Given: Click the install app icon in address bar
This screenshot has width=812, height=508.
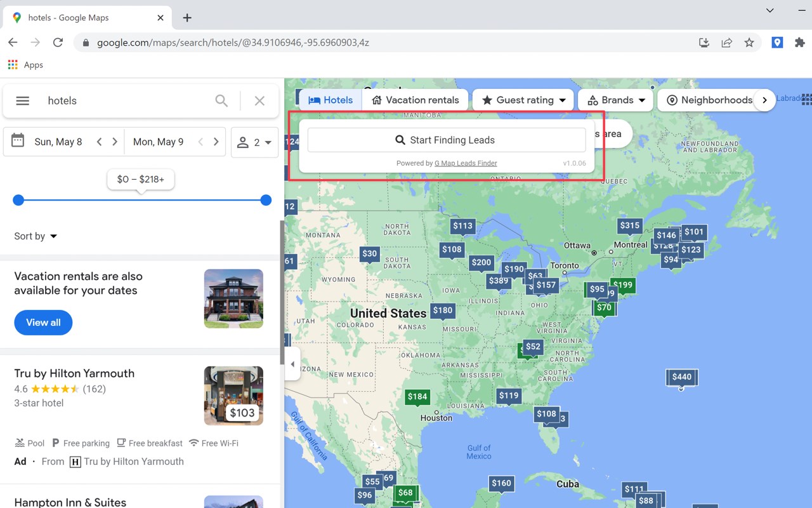Looking at the screenshot, I should coord(704,43).
